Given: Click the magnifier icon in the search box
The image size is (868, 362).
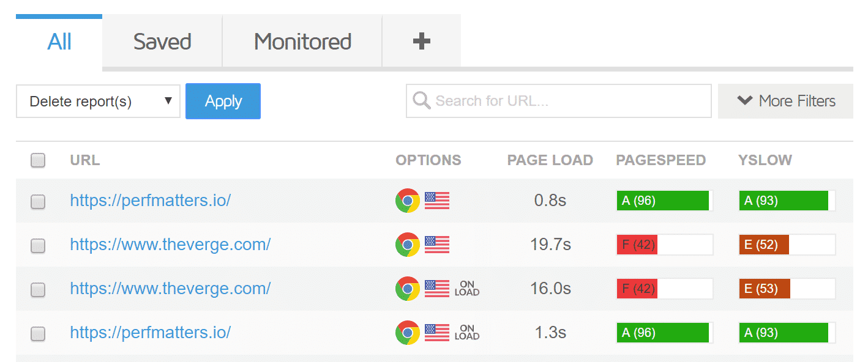Looking at the screenshot, I should tap(421, 101).
